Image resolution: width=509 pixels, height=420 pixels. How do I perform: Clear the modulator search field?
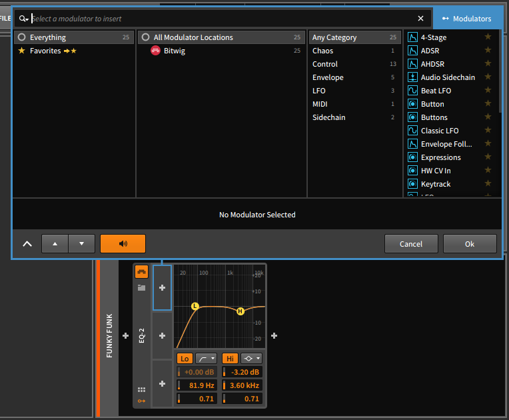(420, 19)
